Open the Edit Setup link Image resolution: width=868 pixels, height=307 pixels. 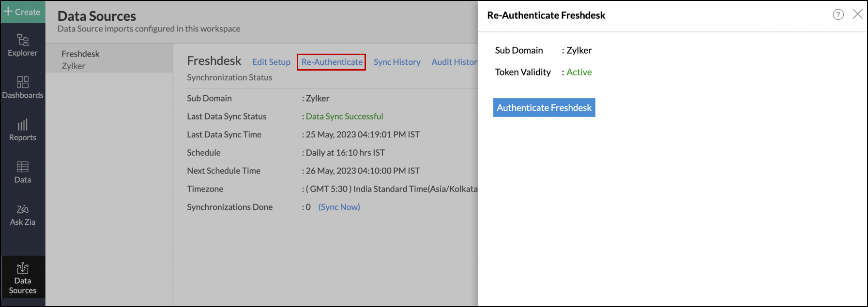click(271, 62)
